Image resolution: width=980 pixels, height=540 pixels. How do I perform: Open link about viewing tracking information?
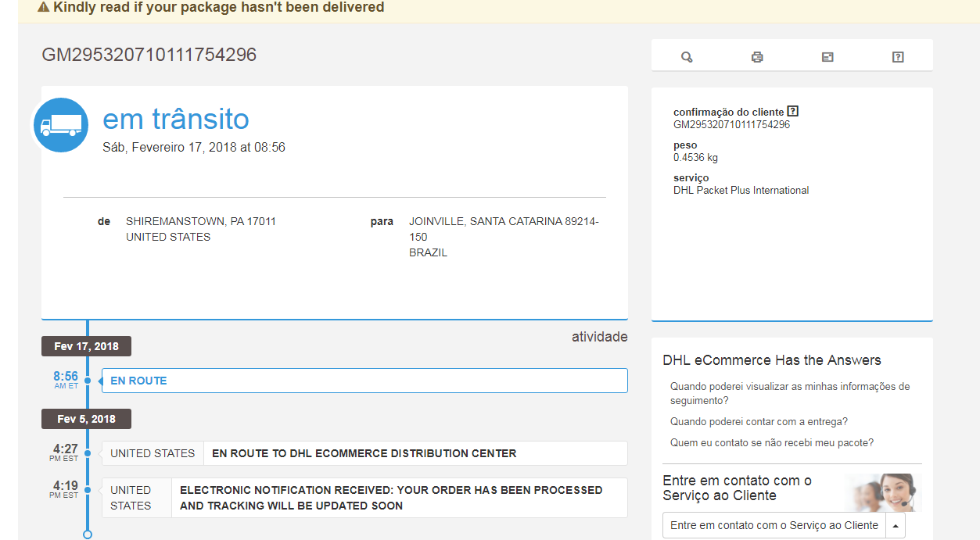coord(789,393)
